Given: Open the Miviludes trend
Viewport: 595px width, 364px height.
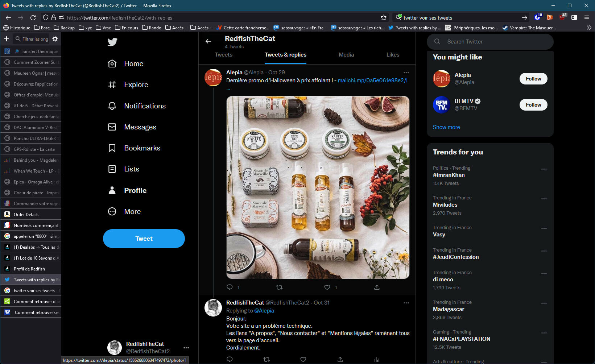Looking at the screenshot, I should coord(445,205).
